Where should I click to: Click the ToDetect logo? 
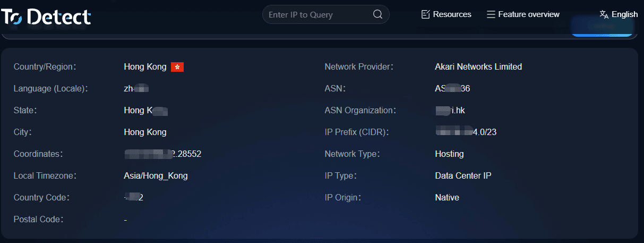pos(46,16)
